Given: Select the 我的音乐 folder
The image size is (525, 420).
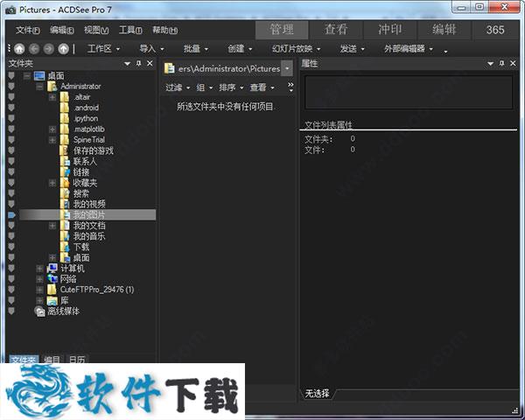Looking at the screenshot, I should [x=83, y=236].
